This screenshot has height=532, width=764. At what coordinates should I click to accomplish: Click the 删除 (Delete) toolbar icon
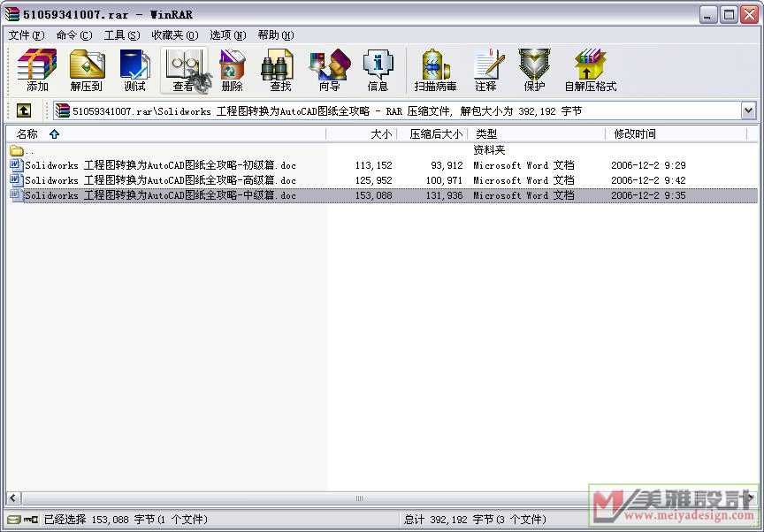(x=232, y=70)
